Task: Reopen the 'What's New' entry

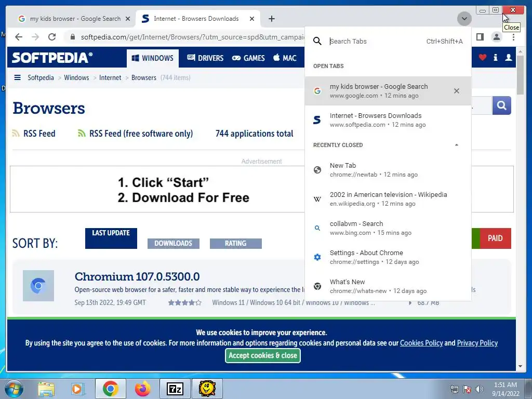Action: (388, 286)
